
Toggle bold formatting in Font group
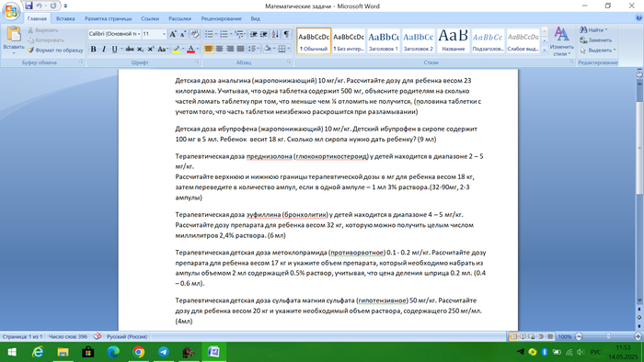pyautogui.click(x=93, y=50)
